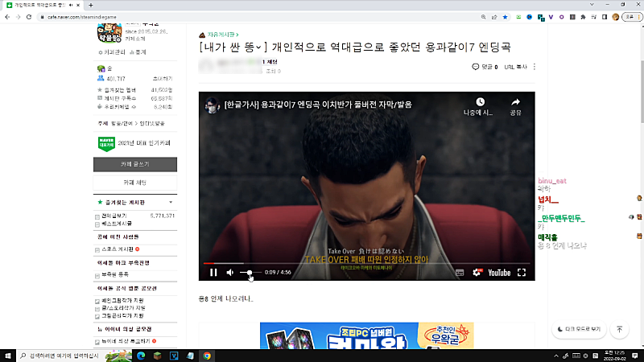Toggle video subtitles (captions) icon
Image resolution: width=644 pixels, height=362 pixels.
[460, 273]
